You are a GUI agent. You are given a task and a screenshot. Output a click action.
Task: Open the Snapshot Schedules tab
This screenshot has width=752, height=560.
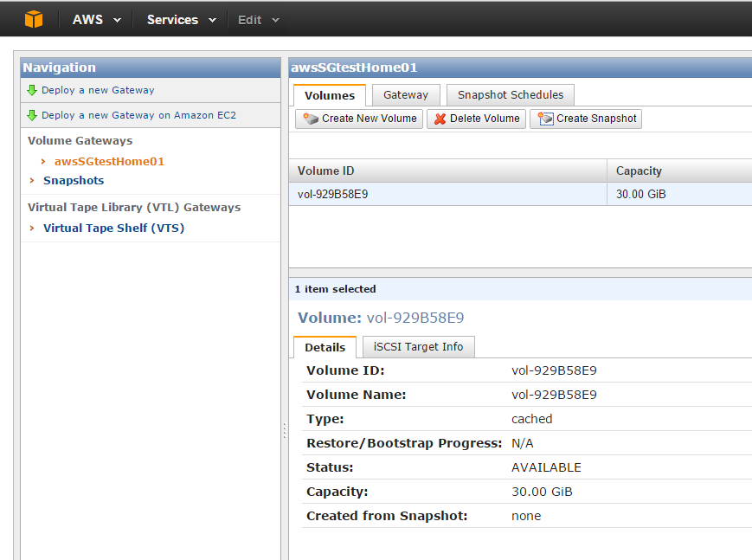click(x=511, y=95)
